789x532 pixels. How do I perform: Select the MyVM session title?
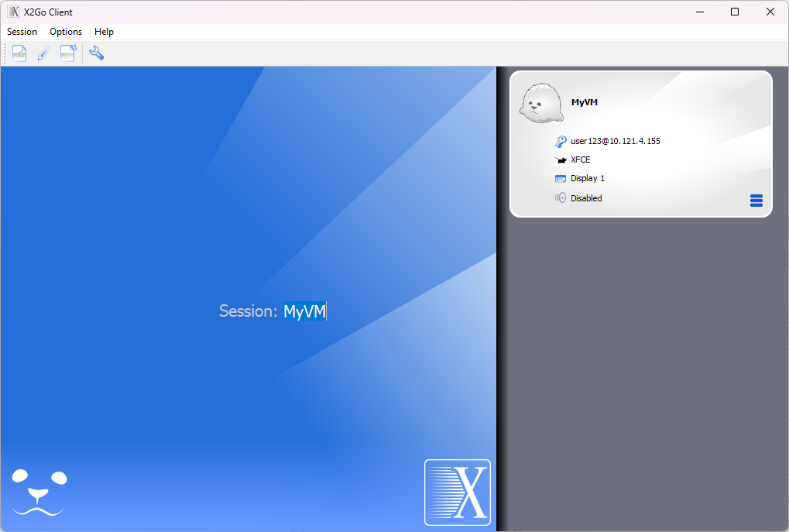(585, 102)
